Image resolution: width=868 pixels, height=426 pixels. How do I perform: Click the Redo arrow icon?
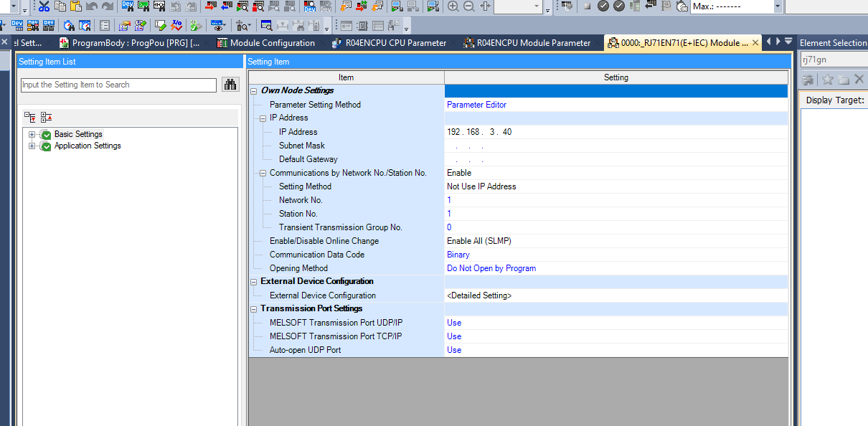(108, 6)
